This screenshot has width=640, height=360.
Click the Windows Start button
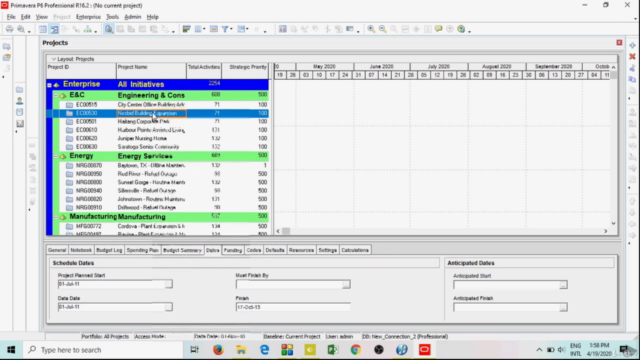point(11,350)
